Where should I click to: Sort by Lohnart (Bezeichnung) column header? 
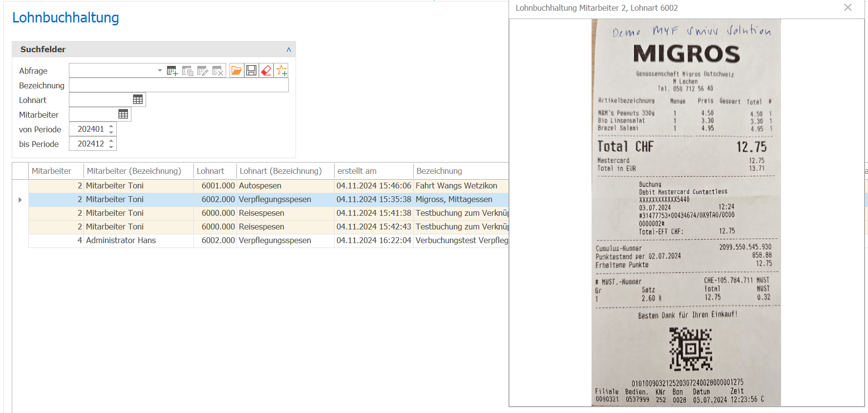point(285,171)
